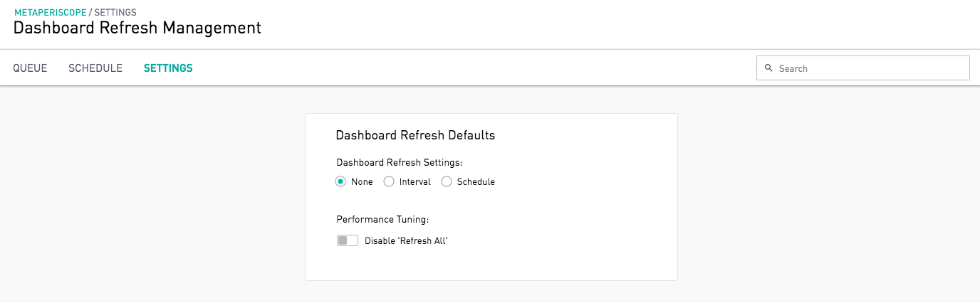The image size is (980, 303).
Task: Click the magnifier icon in the search box
Action: pyautogui.click(x=768, y=68)
